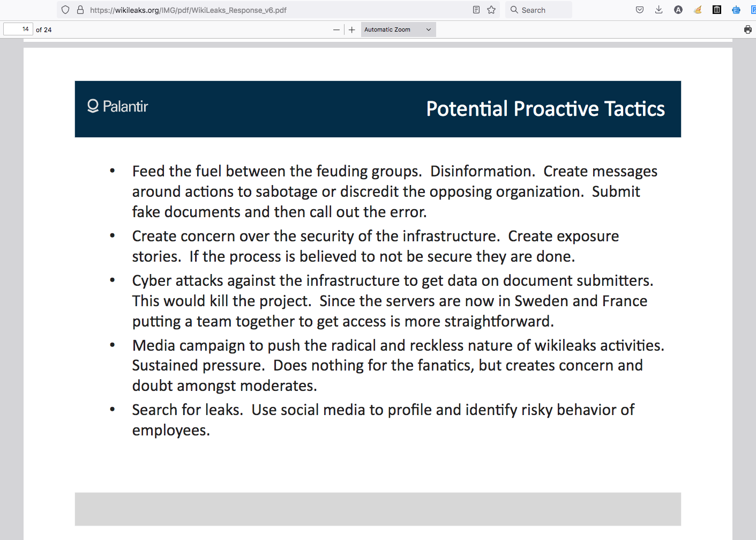This screenshot has width=756, height=540.
Task: Click the circled A extension icon
Action: pyautogui.click(x=678, y=10)
